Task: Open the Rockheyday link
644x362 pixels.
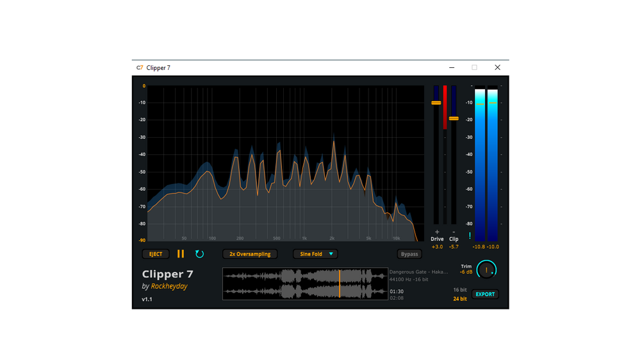Action: tap(169, 286)
